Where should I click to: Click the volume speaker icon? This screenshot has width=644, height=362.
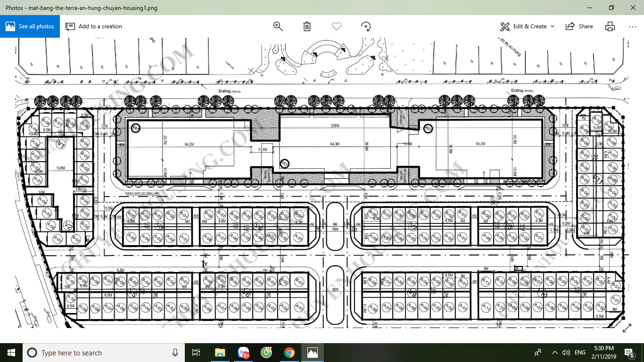pyautogui.click(x=566, y=353)
